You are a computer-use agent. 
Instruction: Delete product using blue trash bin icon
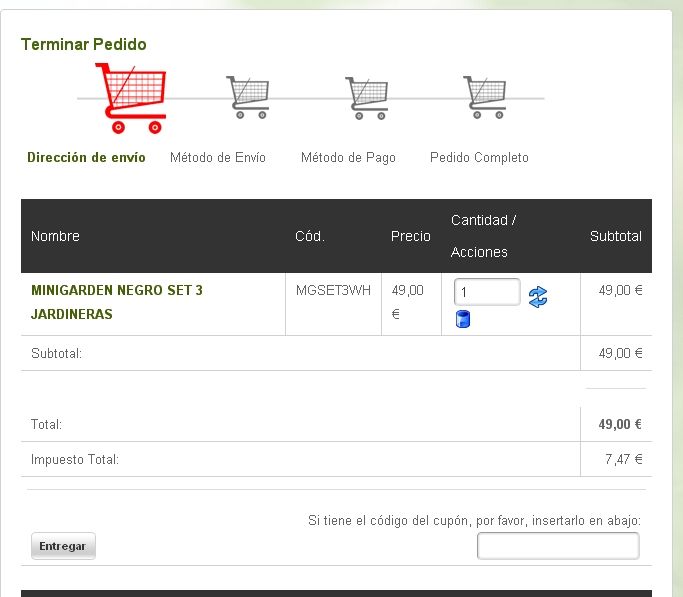click(463, 319)
